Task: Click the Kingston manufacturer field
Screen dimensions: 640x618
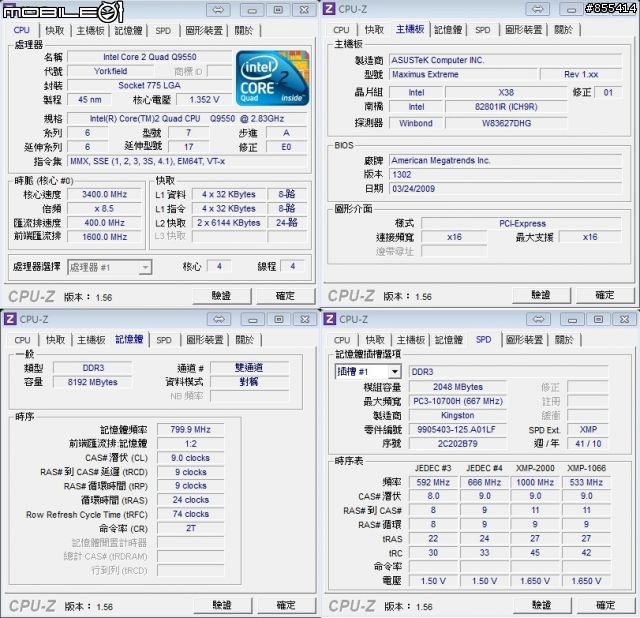Action: [458, 416]
